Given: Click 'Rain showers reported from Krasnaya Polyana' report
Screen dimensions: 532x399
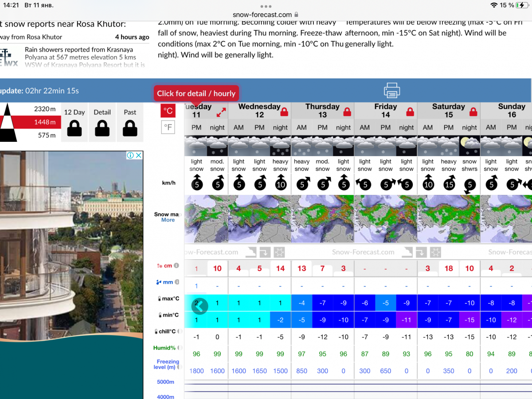Looking at the screenshot, I should click(85, 57).
